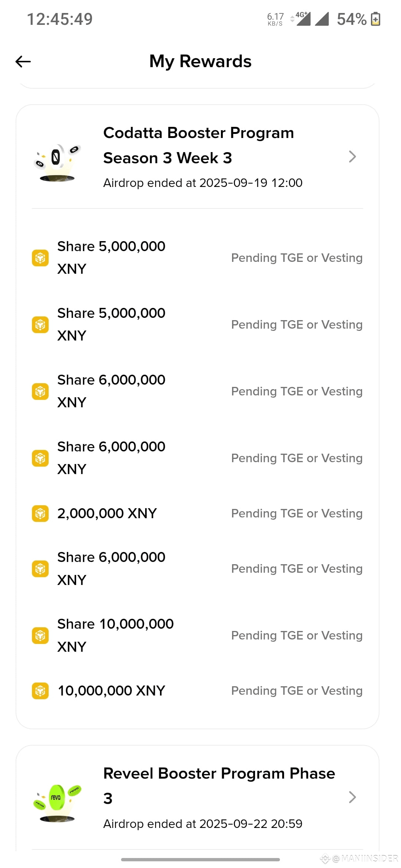This screenshot has height=868, width=401.
Task: Tap the first Share 5,000,000 XNY coin icon
Action: click(x=40, y=258)
